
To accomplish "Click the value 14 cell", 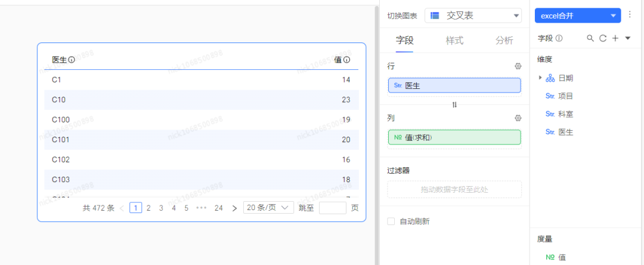I will pos(346,80).
